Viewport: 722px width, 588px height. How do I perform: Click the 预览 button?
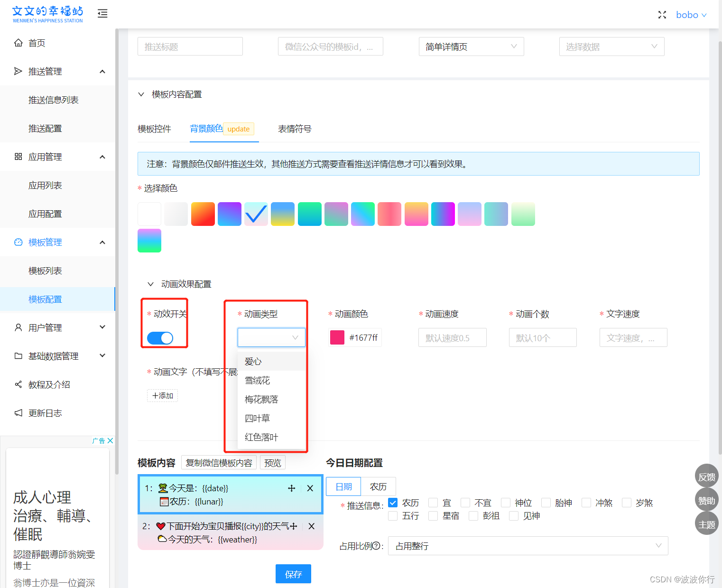(x=273, y=463)
